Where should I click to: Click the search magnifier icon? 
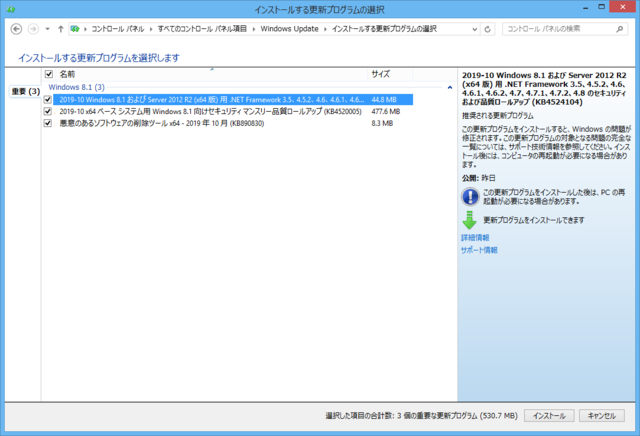[x=619, y=29]
